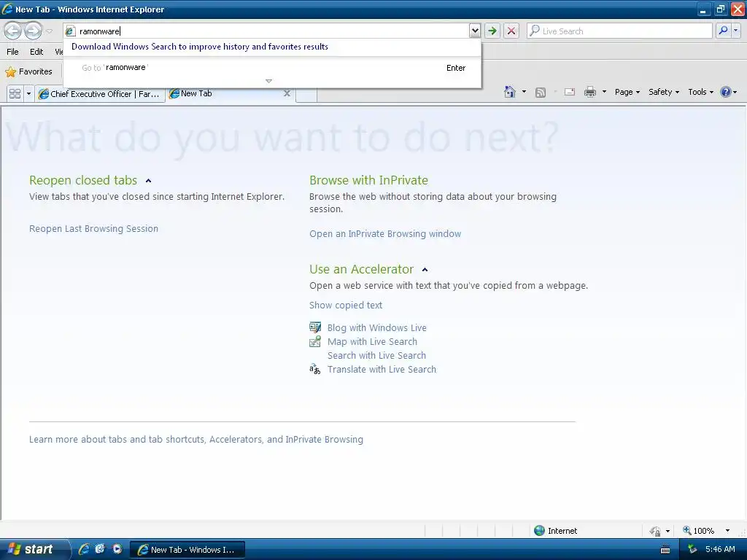
Task: Open the Quick Tabs grid icon
Action: tap(15, 93)
